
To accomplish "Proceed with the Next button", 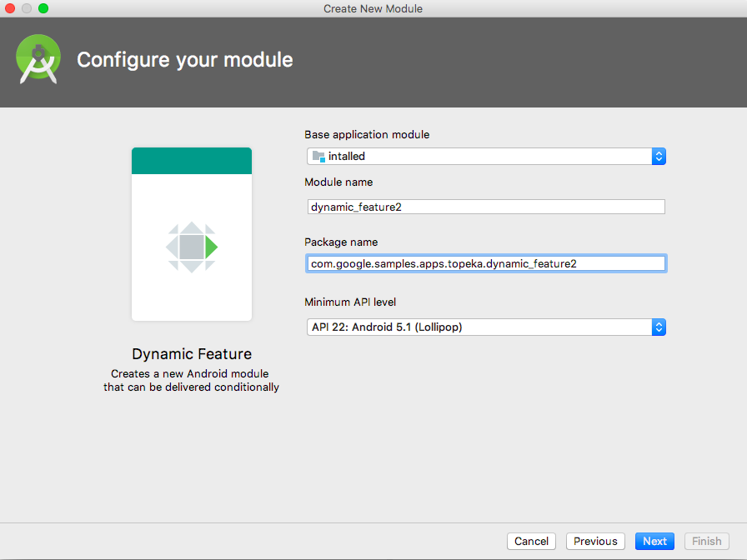I will click(654, 541).
